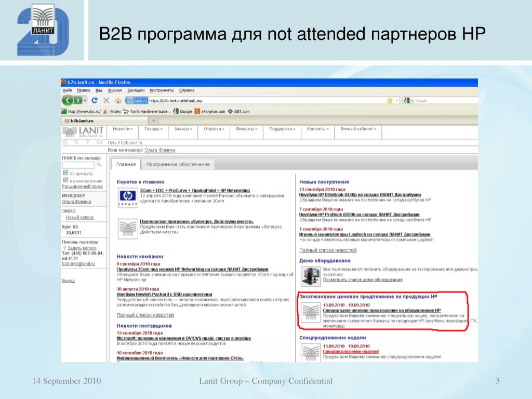The image size is (532, 399).
Task: Switch to the Программное обеспечение tab
Action: pos(178,164)
